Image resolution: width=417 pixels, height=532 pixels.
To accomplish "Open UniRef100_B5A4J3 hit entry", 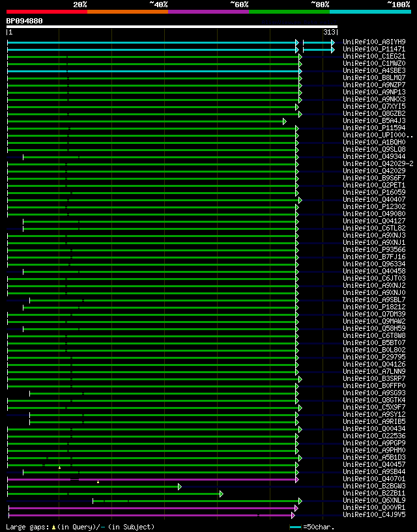I will (374, 120).
